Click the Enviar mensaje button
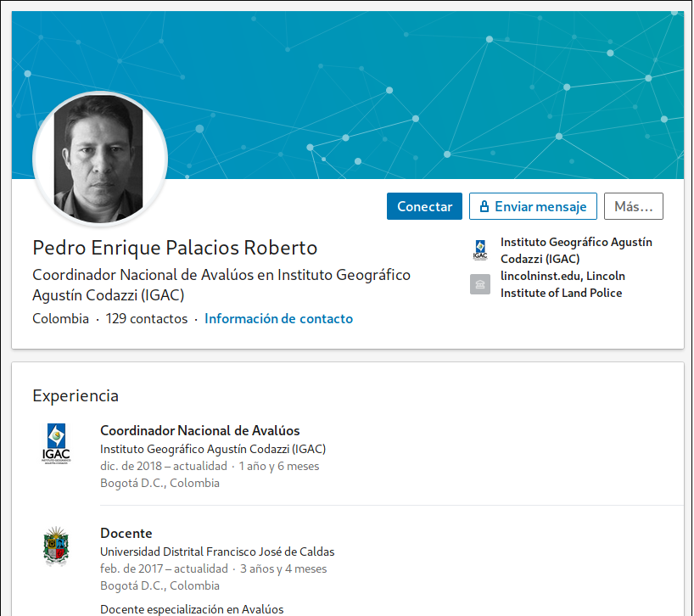This screenshot has width=694, height=616. click(x=533, y=206)
